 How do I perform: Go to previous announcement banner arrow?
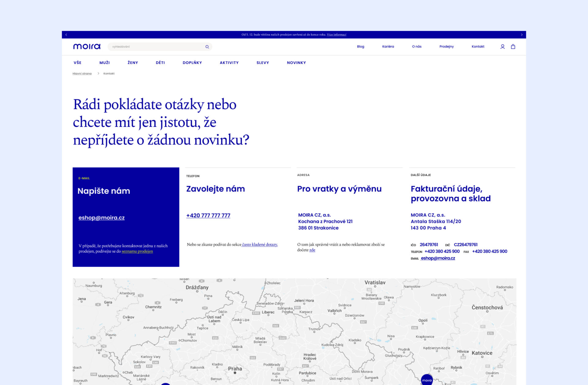click(66, 35)
